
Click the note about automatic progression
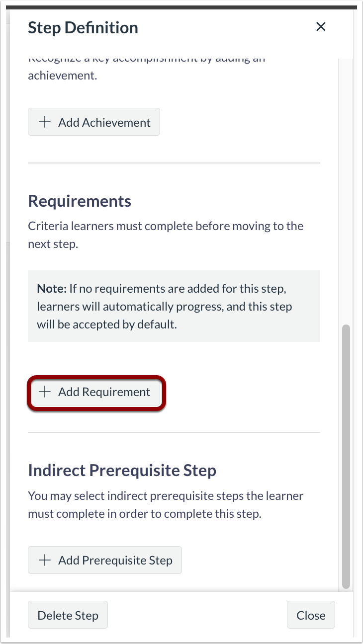point(174,306)
